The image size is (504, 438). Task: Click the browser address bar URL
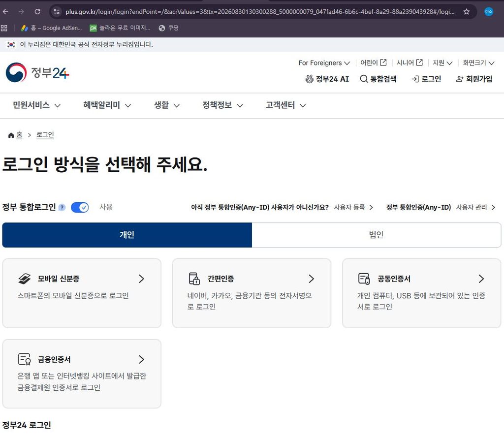pyautogui.click(x=260, y=12)
